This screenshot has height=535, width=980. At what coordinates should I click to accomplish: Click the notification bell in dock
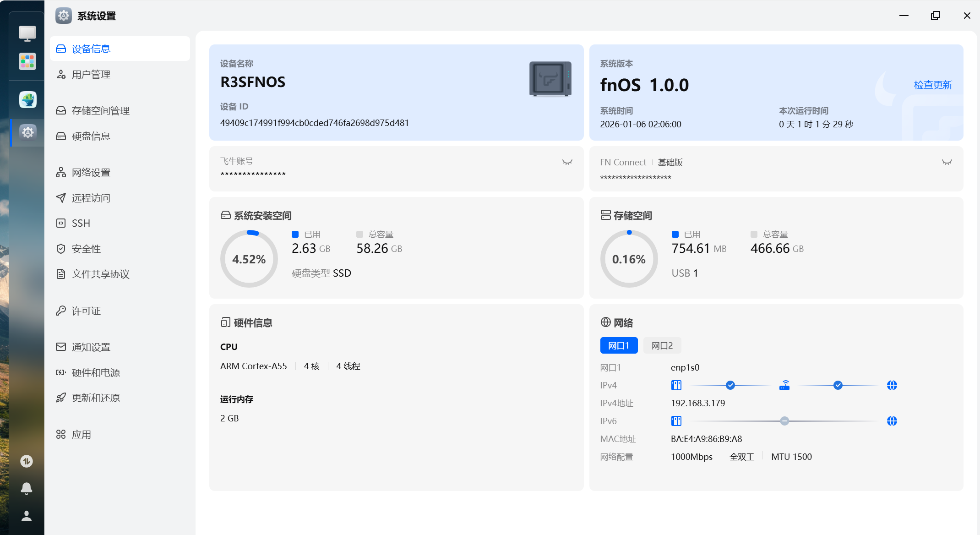coord(27,488)
